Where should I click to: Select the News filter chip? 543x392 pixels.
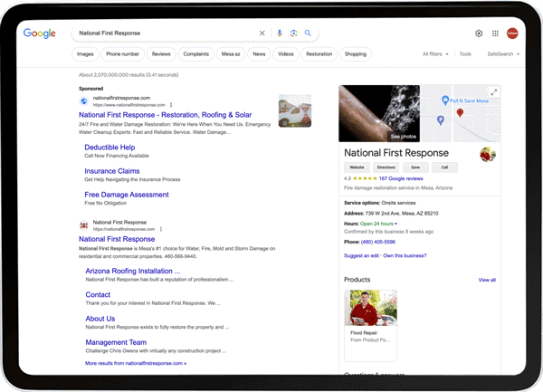(259, 54)
